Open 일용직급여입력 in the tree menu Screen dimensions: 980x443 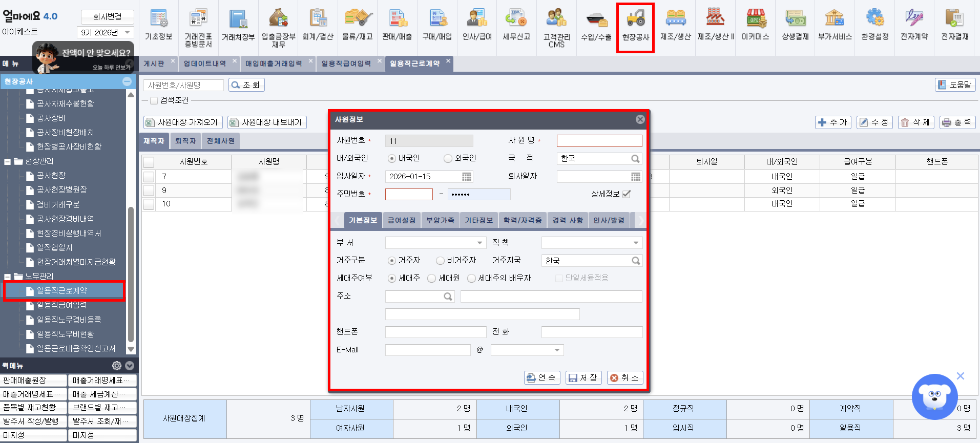pos(62,305)
